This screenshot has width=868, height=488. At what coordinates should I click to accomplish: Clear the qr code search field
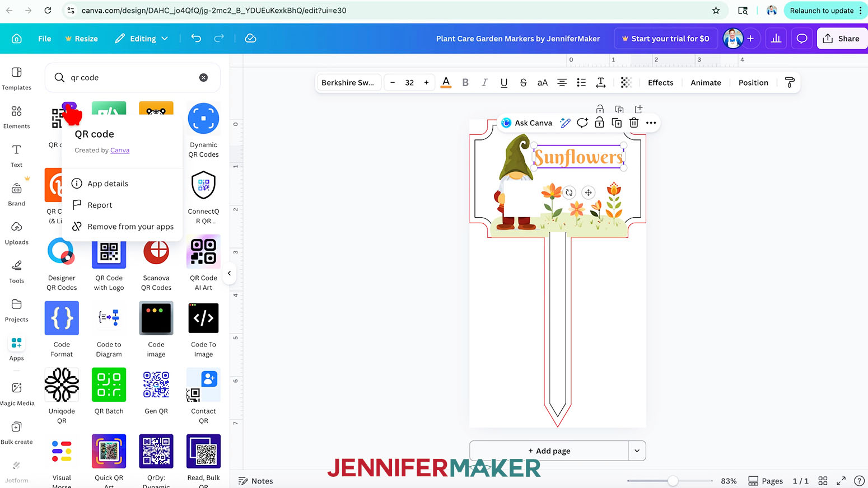point(204,78)
